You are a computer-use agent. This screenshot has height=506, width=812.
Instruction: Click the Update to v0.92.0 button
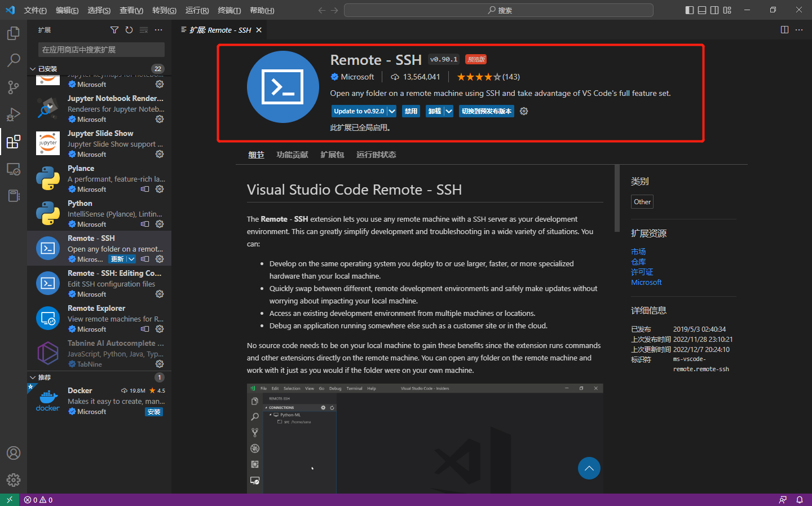click(359, 111)
